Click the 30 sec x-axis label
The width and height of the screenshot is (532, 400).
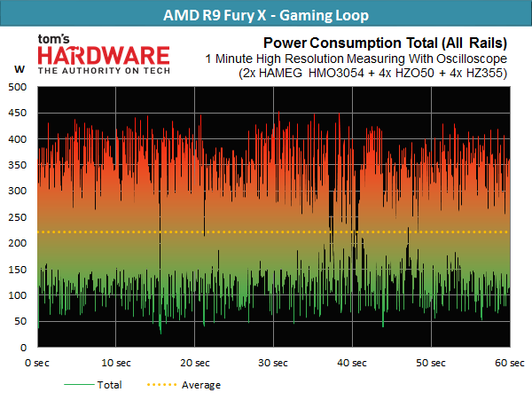(x=273, y=363)
